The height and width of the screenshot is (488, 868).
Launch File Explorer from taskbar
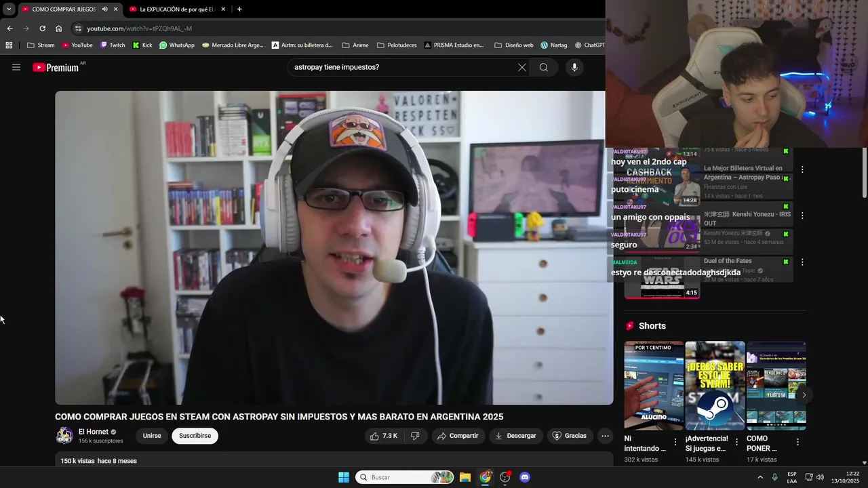point(465,477)
